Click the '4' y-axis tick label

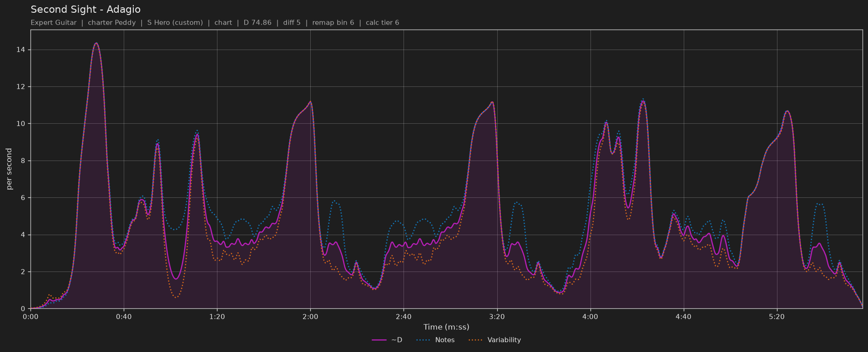(23, 235)
